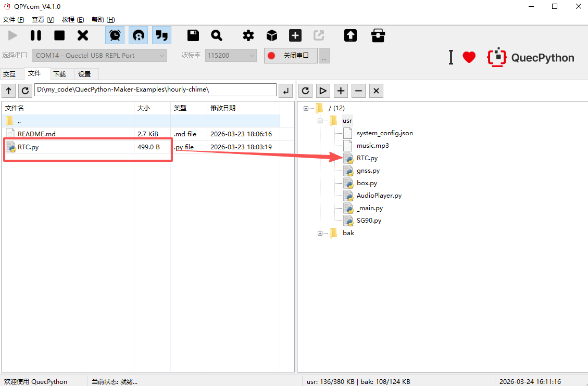Click the local directory path input field
The image size is (588, 386).
point(155,90)
